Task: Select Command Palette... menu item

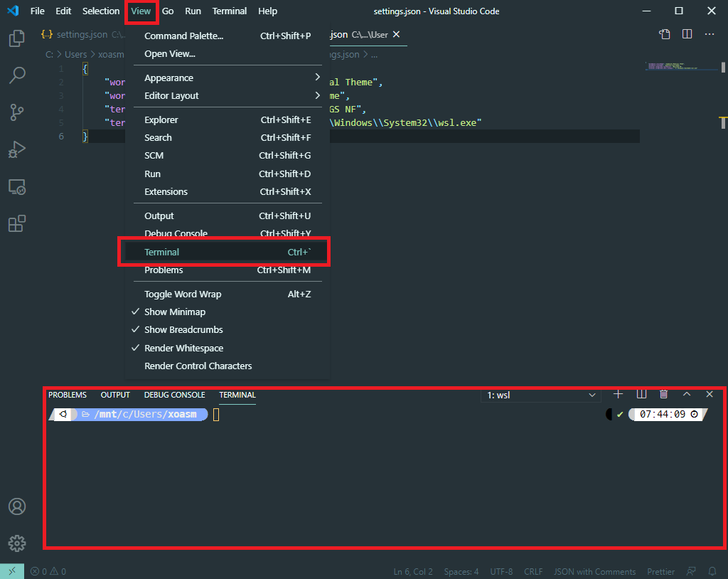Action: tap(227, 36)
